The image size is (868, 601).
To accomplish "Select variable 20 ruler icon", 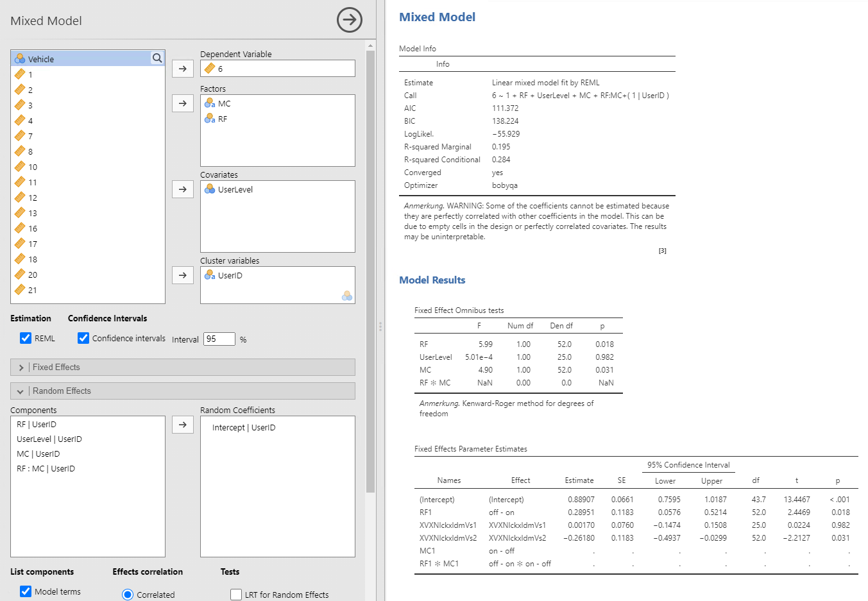I will tap(20, 274).
